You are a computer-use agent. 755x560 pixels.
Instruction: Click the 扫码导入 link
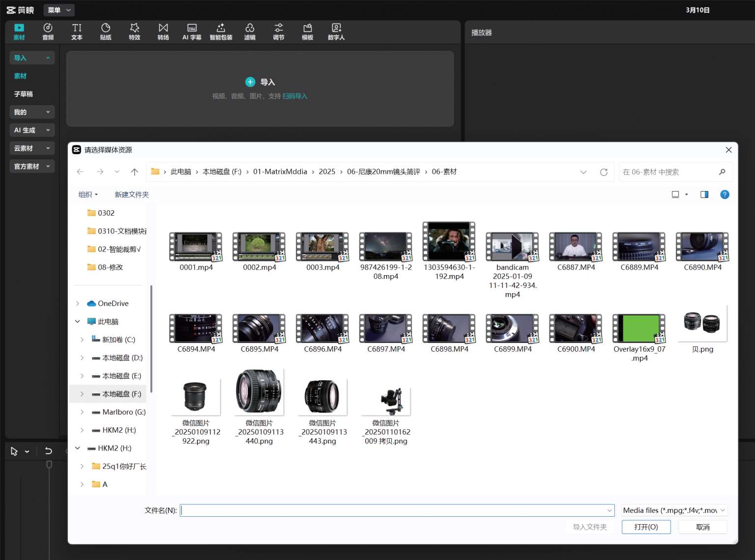coord(295,96)
